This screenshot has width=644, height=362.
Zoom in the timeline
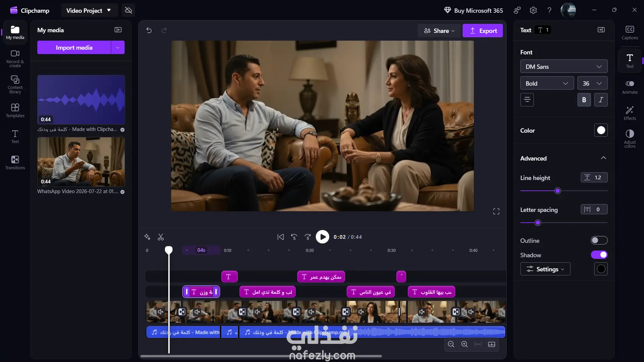pyautogui.click(x=465, y=344)
